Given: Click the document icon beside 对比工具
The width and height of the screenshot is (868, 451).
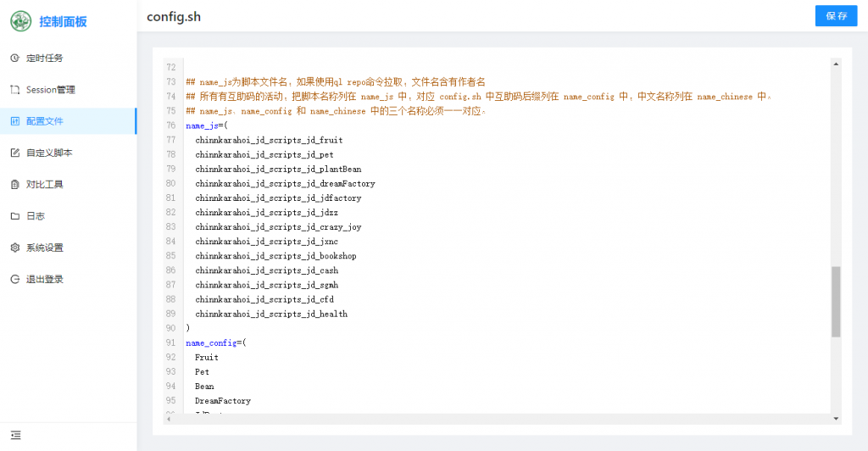Looking at the screenshot, I should [x=14, y=185].
